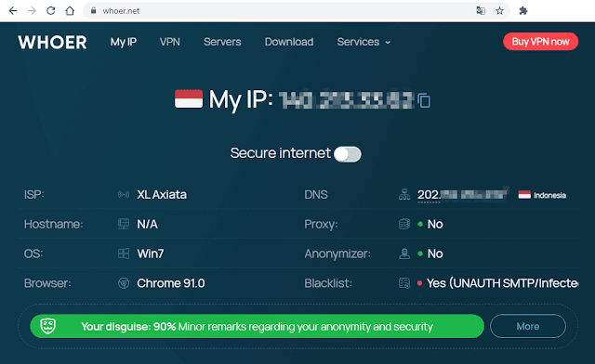Click the padlock site security icon
The width and height of the screenshot is (595, 364).
pos(93,10)
